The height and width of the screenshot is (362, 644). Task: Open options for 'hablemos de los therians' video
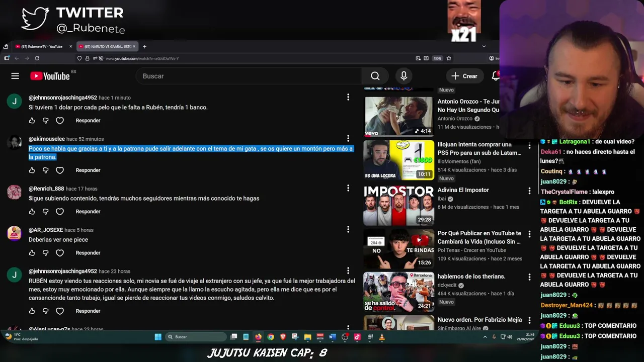(x=529, y=278)
